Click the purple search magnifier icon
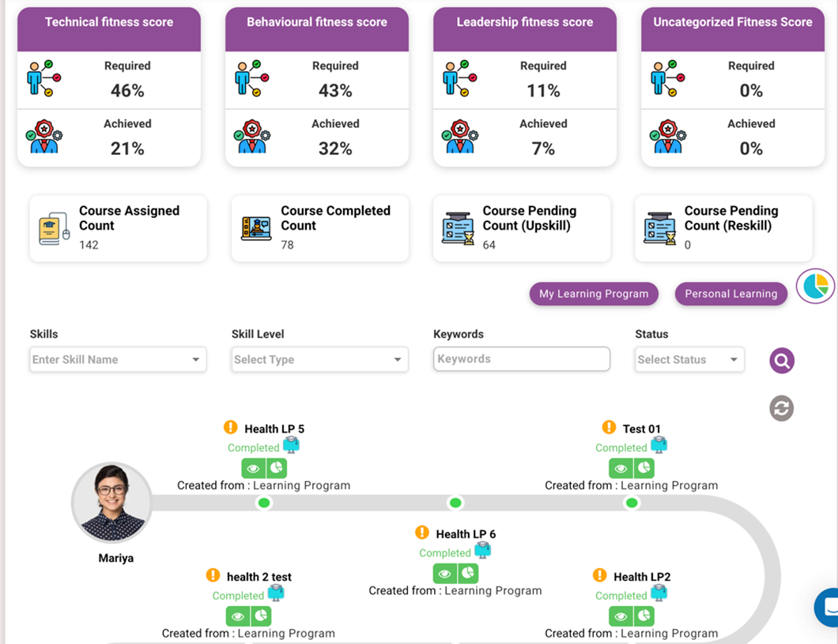838x644 pixels. coord(782,361)
